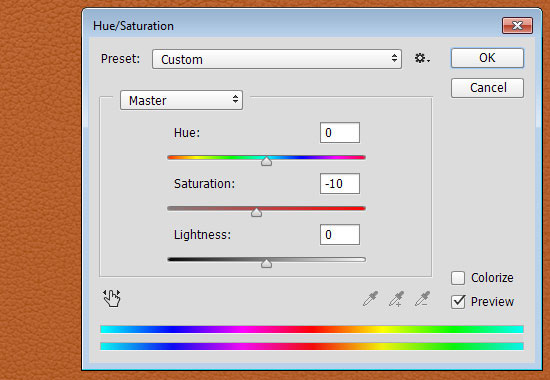Open the Preset dropdown showing Custom
Screen dimensions: 550x380
(277, 59)
